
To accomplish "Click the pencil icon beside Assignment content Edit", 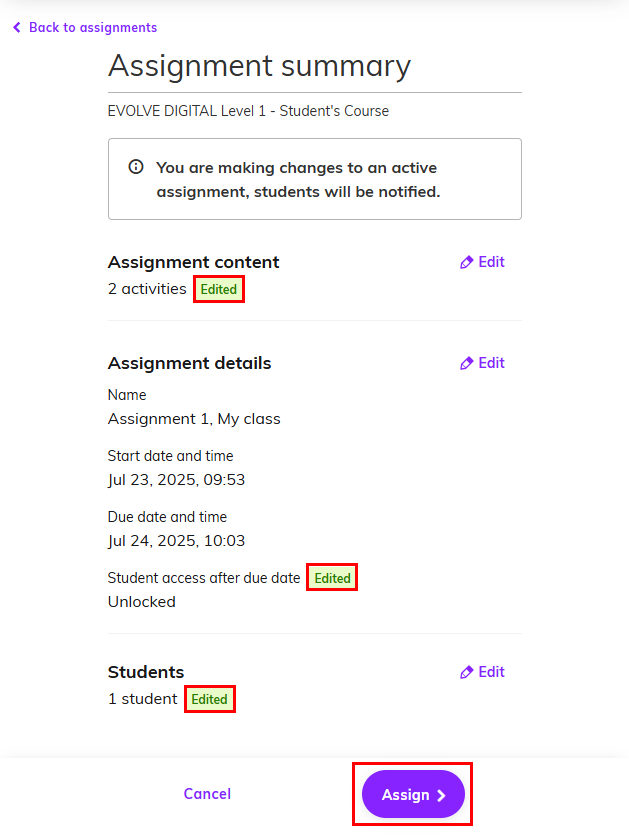I will pos(466,262).
